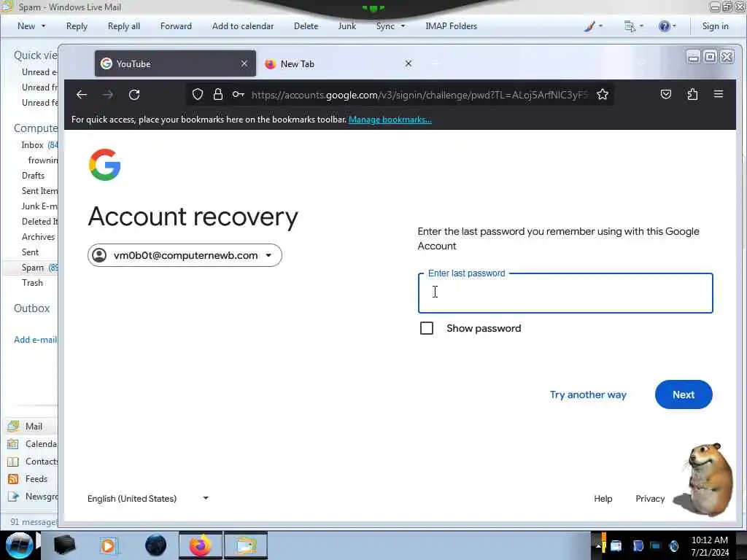Open IMAP Folders in Live Mail toolbar
This screenshot has height=560, width=747.
pos(451,26)
